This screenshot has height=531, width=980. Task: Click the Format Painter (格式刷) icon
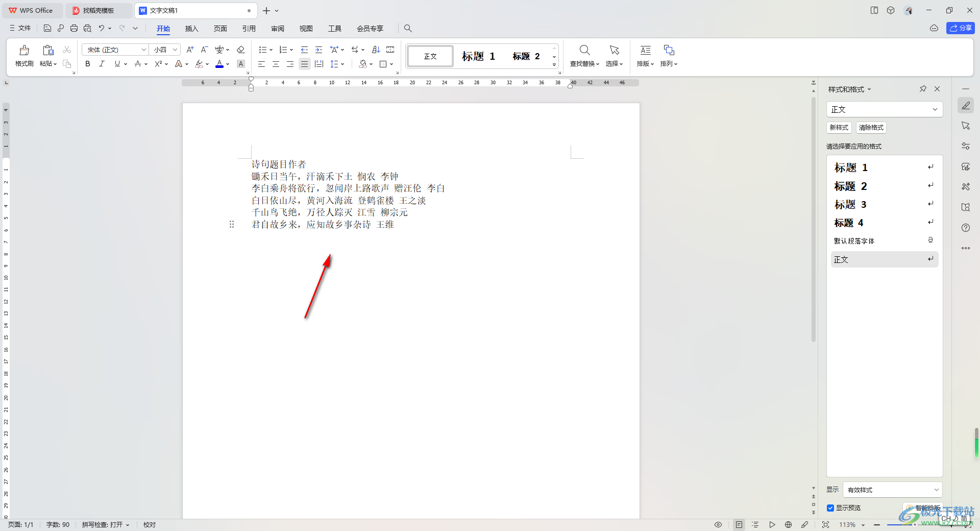pos(24,50)
